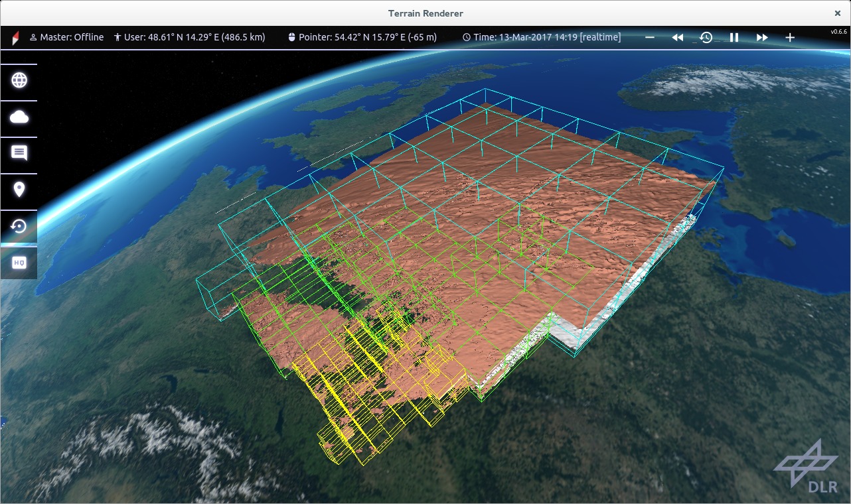Open the chat message panel in sidebar
Screen dimensions: 851x504
(x=19, y=153)
